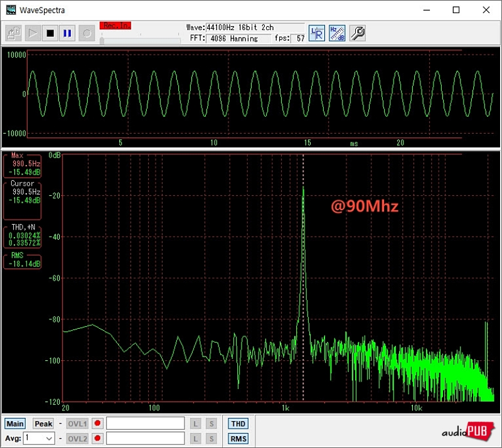
Task: Click the S button in OVL1 row
Action: tap(211, 424)
